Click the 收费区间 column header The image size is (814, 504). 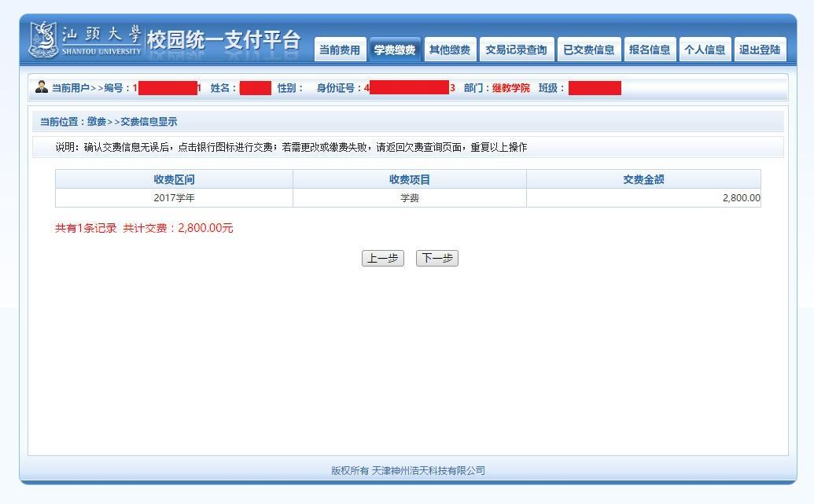click(x=174, y=179)
